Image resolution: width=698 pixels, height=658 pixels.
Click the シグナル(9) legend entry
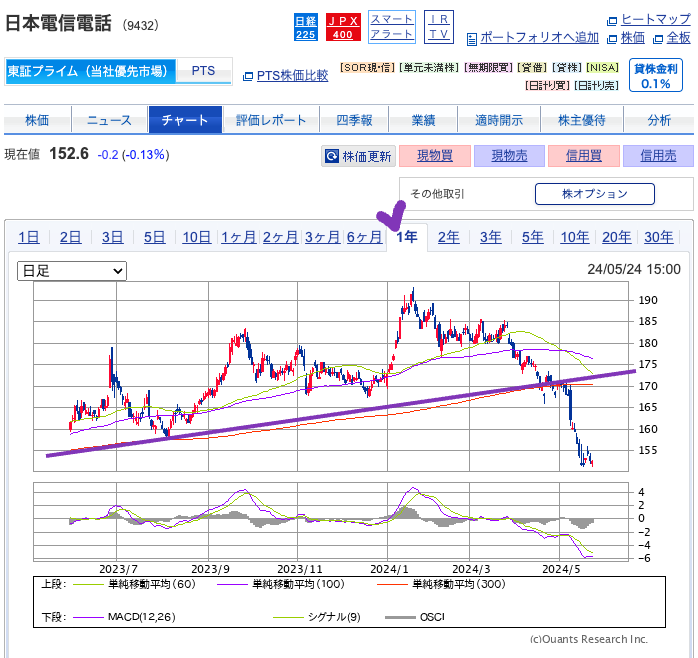[317, 617]
